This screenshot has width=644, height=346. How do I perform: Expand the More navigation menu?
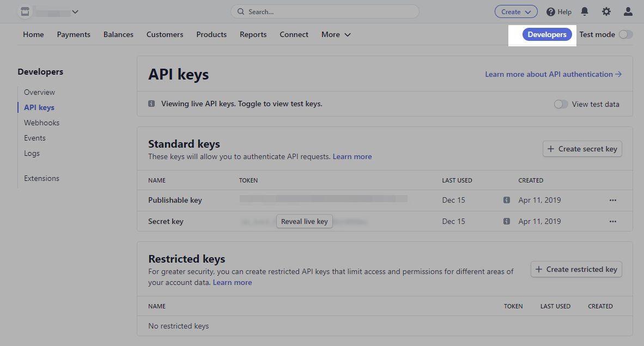click(336, 34)
